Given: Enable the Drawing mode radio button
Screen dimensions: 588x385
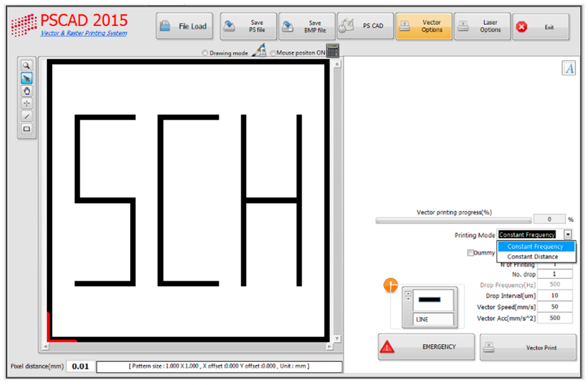Looking at the screenshot, I should [205, 53].
